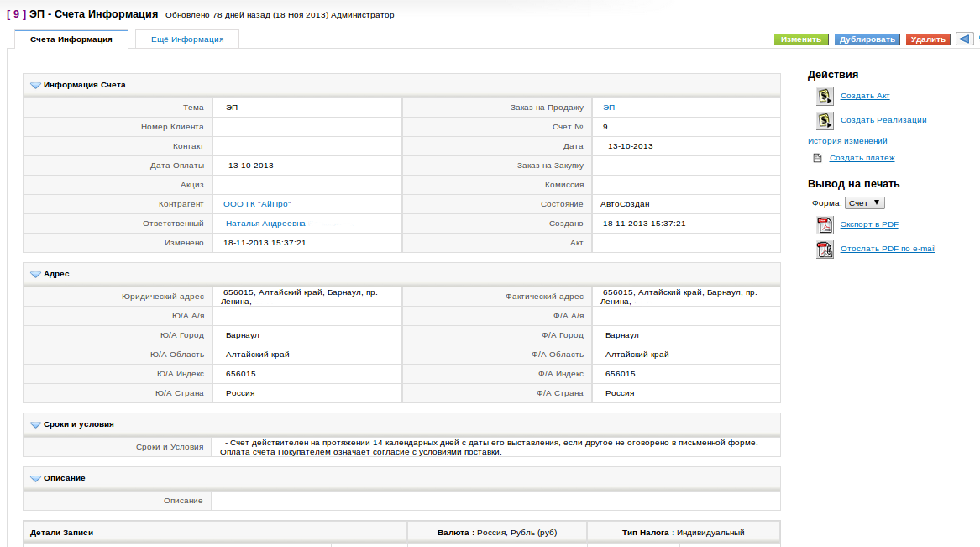Click the Номер Клиента empty value cell
The height and width of the screenshot is (547, 980).
point(307,127)
